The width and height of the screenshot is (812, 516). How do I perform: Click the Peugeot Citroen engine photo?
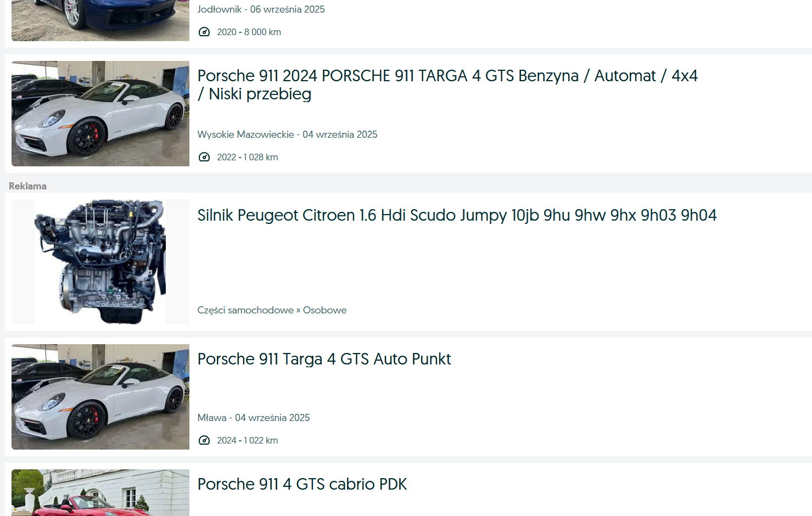(x=100, y=261)
